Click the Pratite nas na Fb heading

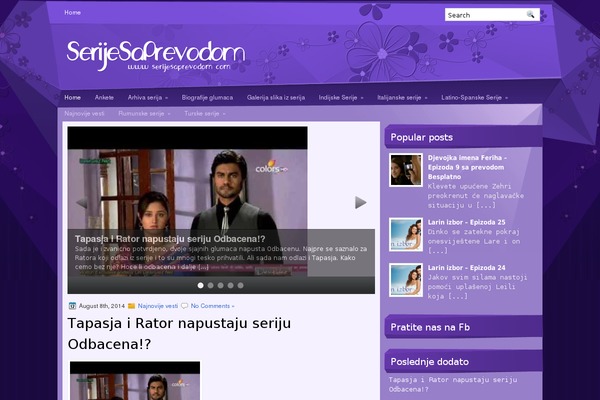tap(430, 327)
